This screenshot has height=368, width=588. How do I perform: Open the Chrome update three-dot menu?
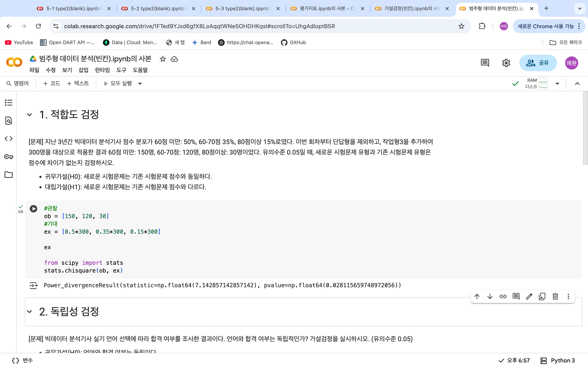(x=579, y=26)
